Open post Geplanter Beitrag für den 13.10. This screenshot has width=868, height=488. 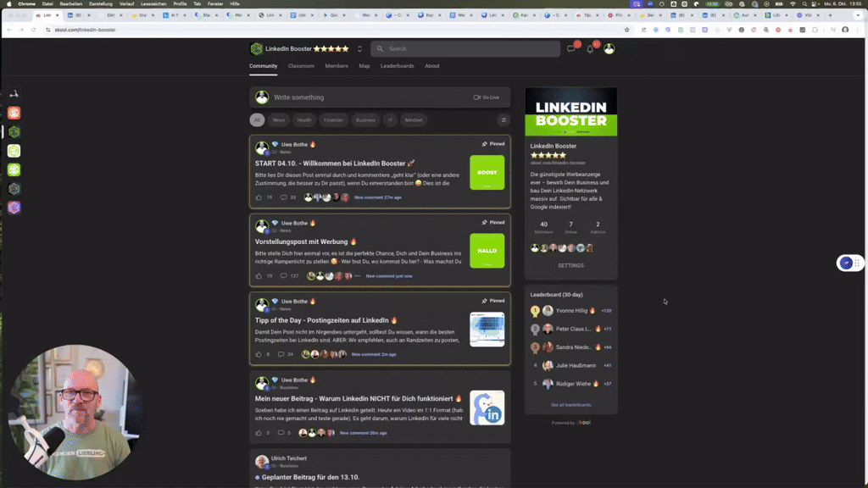coord(310,478)
